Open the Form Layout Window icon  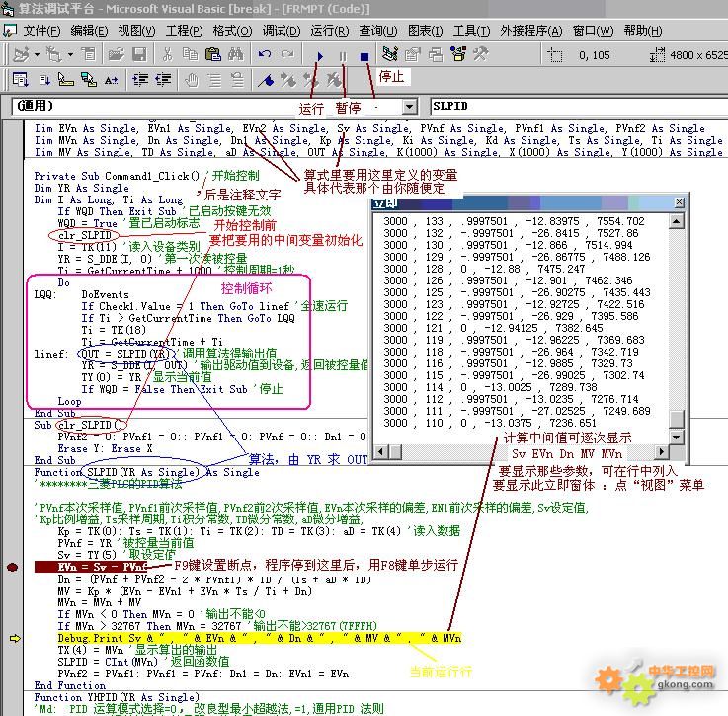[x=436, y=54]
